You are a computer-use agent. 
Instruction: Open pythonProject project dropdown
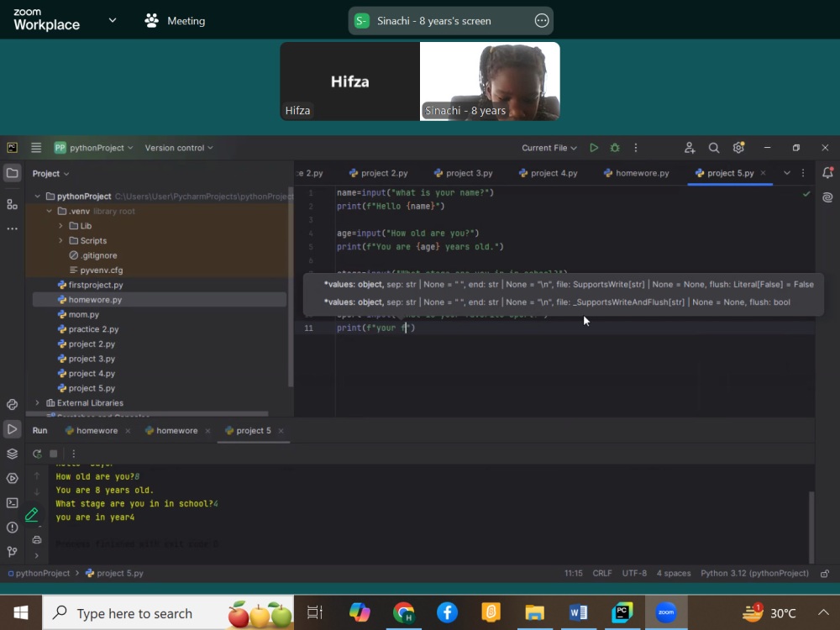(94, 148)
